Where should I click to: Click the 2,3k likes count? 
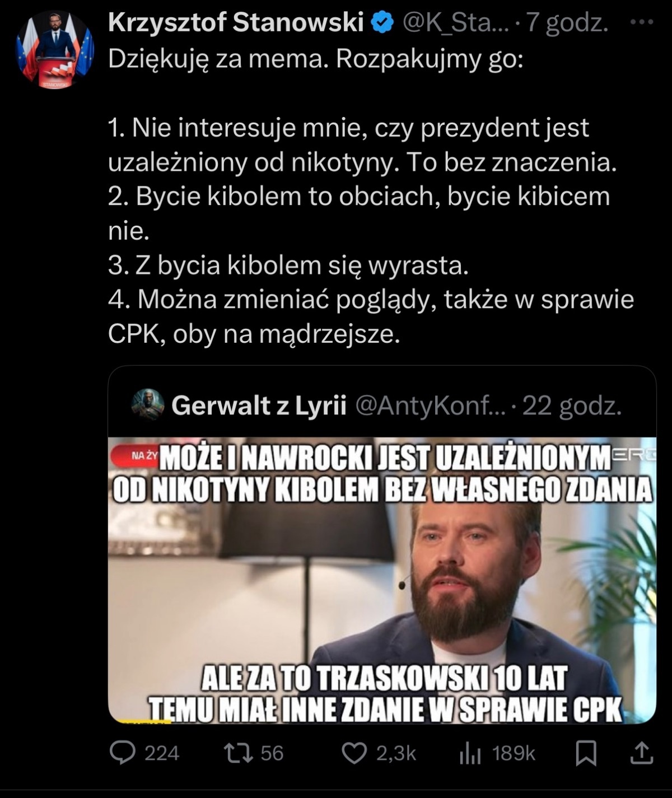pyautogui.click(x=396, y=754)
